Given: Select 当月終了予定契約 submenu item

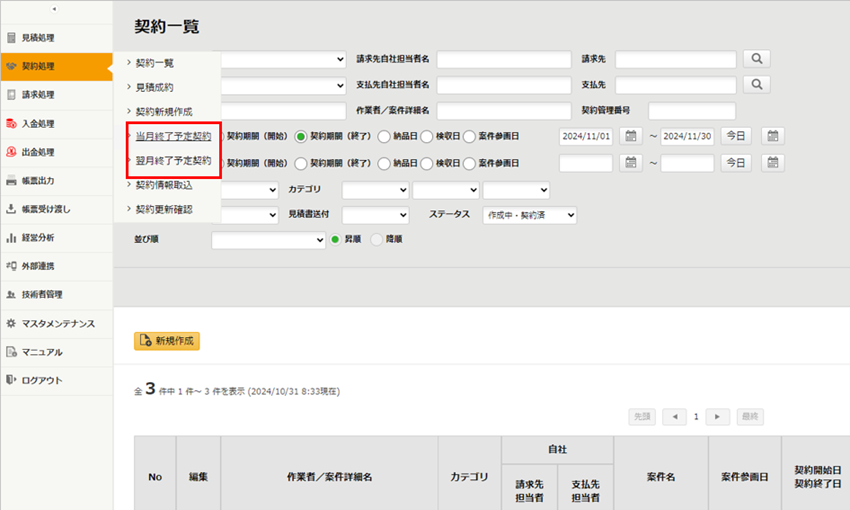Looking at the screenshot, I should 173,135.
